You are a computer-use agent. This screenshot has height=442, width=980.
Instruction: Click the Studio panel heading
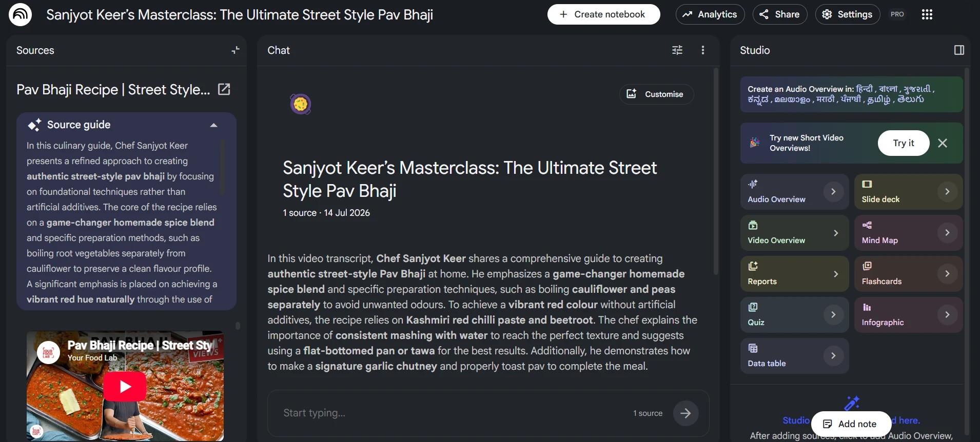coord(755,50)
